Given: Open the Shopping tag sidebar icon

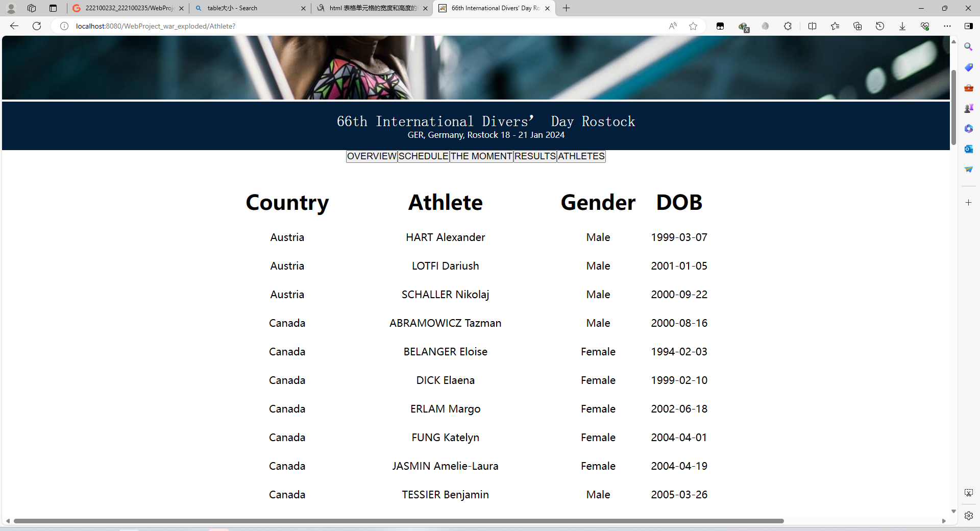Looking at the screenshot, I should click(x=969, y=67).
